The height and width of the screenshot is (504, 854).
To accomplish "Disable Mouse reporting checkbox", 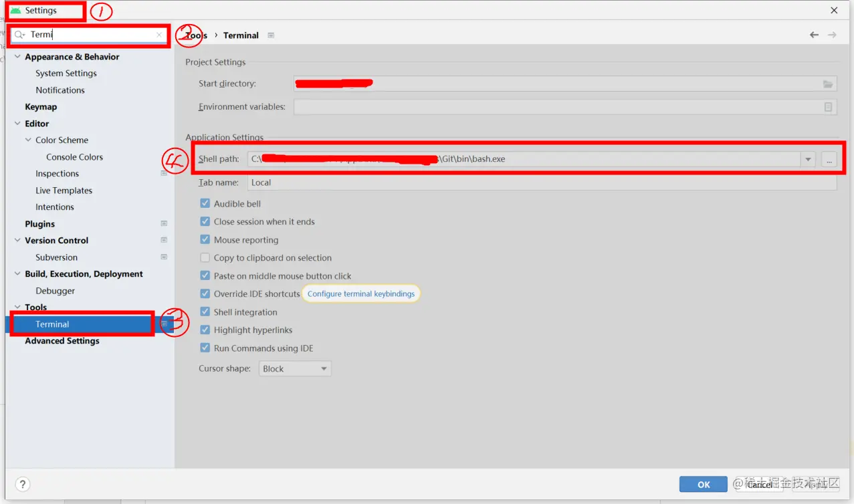I will pyautogui.click(x=205, y=239).
